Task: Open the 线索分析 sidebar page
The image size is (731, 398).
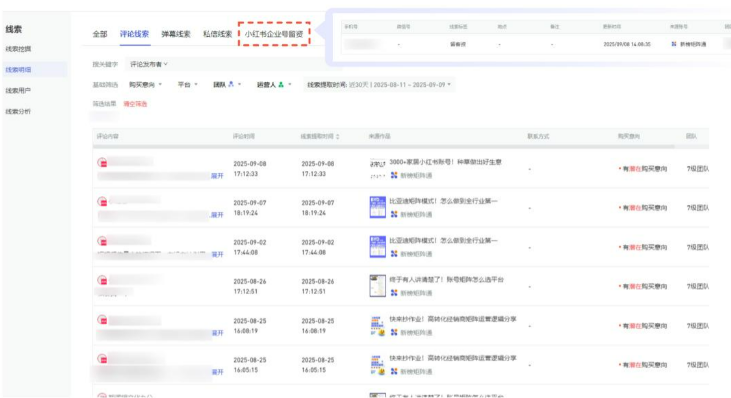Action: point(18,111)
